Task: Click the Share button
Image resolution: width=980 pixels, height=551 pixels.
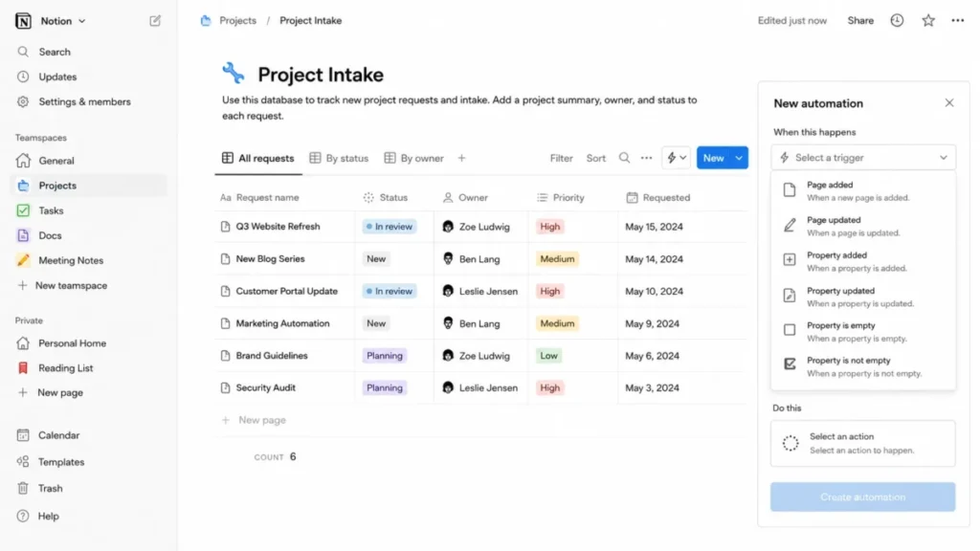Action: point(860,21)
